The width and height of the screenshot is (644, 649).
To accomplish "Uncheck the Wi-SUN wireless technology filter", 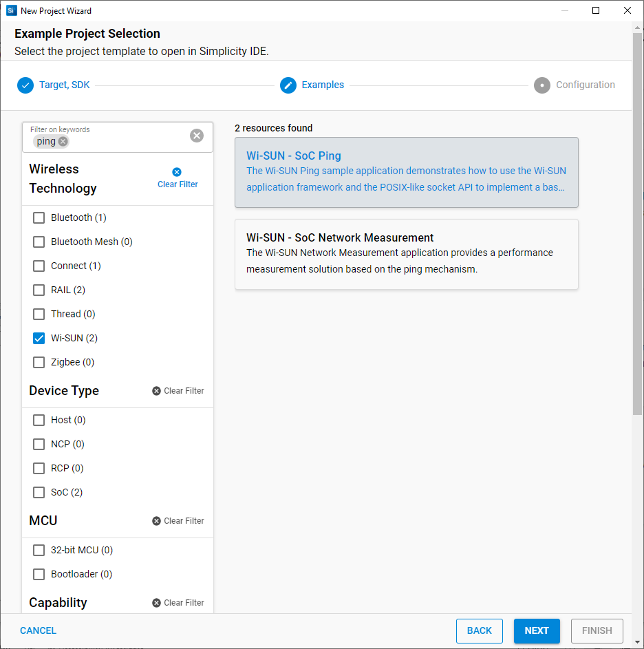I will point(39,338).
